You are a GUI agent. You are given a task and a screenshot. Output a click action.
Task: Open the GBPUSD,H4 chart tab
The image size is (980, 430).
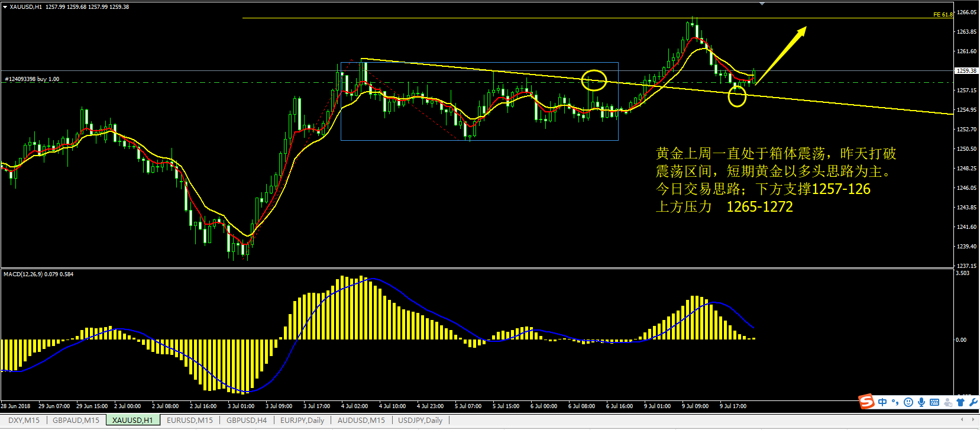coord(247,421)
